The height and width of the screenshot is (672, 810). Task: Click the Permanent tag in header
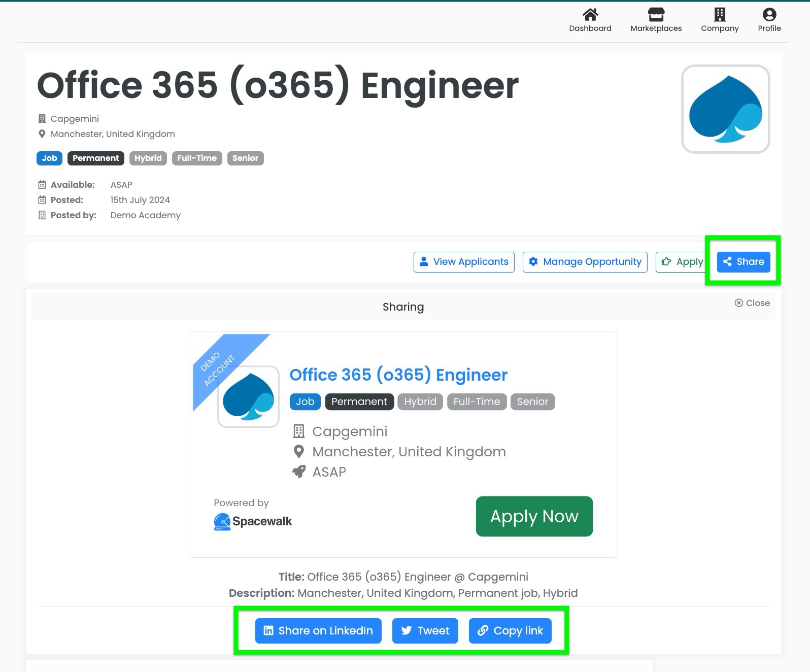tap(95, 158)
